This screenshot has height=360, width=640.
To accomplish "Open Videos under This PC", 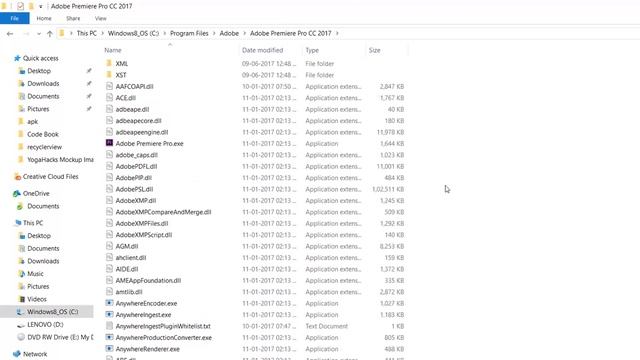I will (37, 299).
